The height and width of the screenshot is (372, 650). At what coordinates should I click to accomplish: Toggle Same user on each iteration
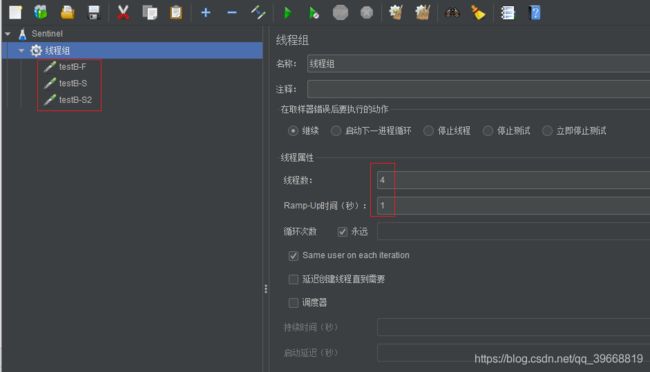tap(293, 255)
